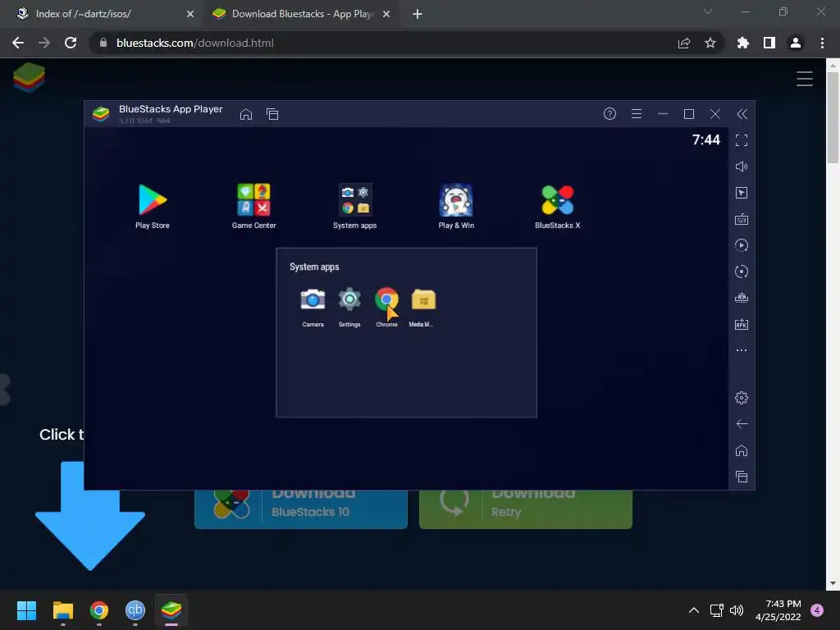840x630 pixels.
Task: Collapse the BlueStacks side toolbar
Action: tap(742, 113)
